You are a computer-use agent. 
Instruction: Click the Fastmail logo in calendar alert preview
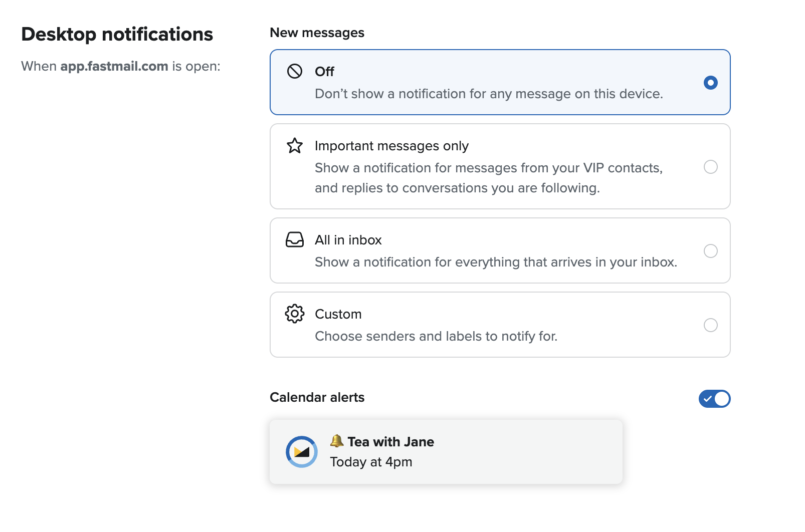coord(302,452)
